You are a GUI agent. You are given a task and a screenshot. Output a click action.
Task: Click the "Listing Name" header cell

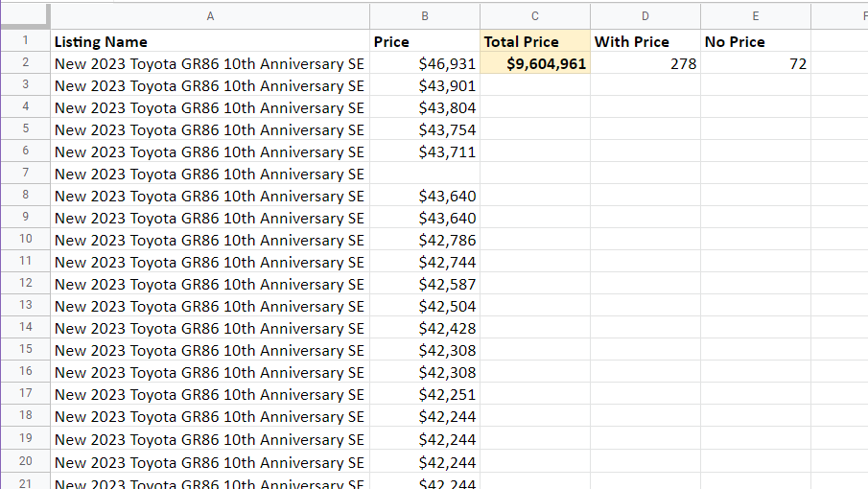210,41
